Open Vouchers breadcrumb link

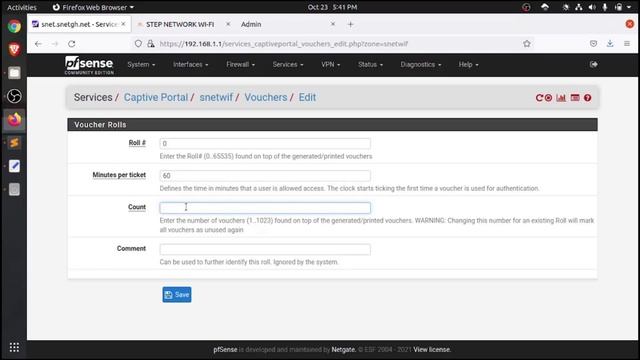pos(266,98)
